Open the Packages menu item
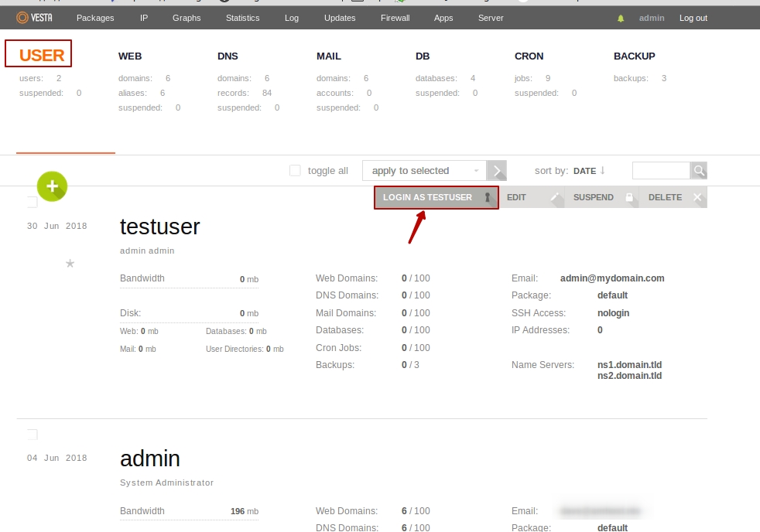The width and height of the screenshot is (760, 532). click(x=95, y=18)
